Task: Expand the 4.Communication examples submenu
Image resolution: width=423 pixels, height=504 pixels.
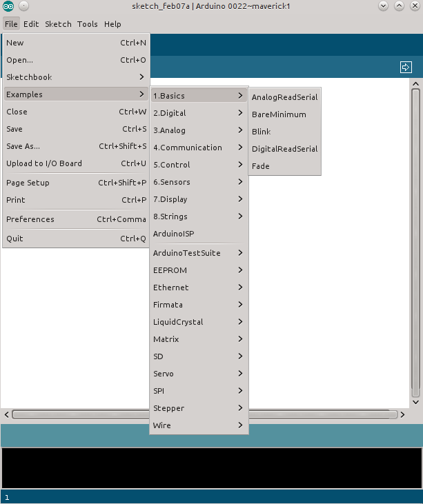Action: tap(199, 148)
